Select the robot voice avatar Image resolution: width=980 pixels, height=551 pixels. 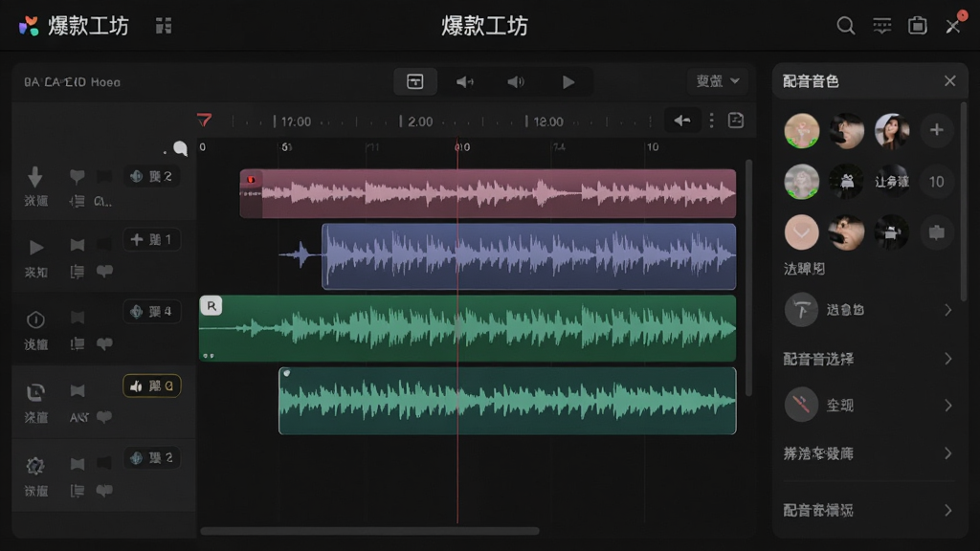[x=847, y=182]
